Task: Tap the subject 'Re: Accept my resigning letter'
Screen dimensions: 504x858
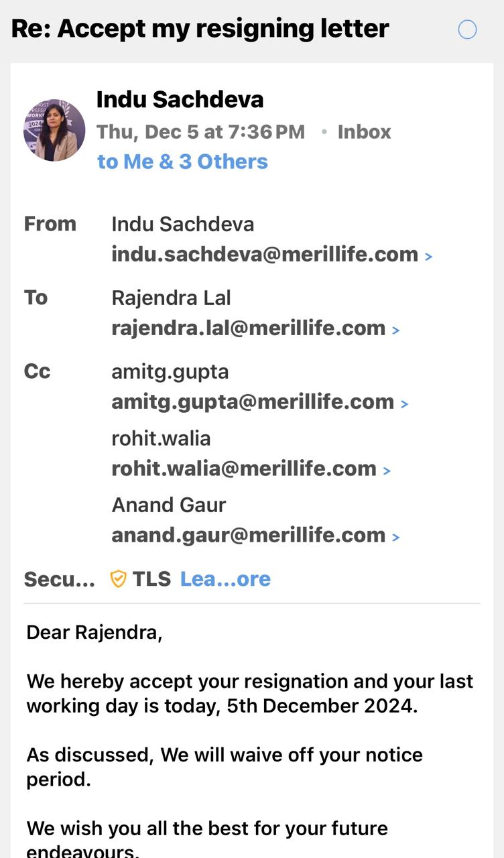Action: tap(200, 28)
